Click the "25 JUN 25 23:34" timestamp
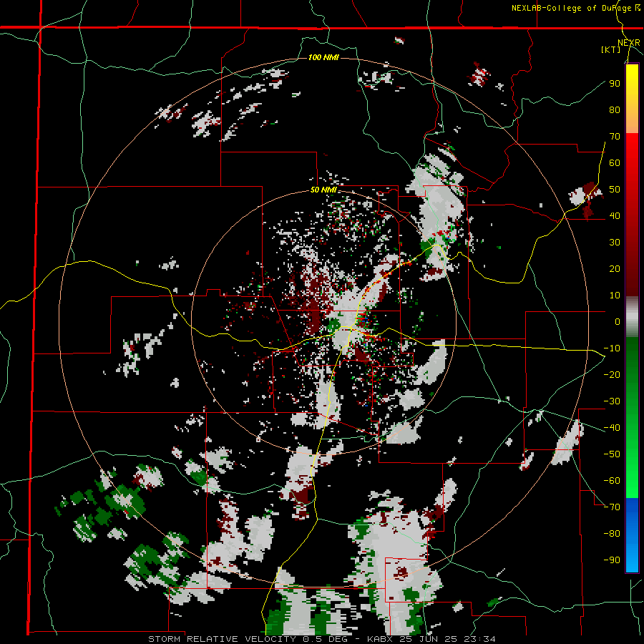 [x=447, y=639]
